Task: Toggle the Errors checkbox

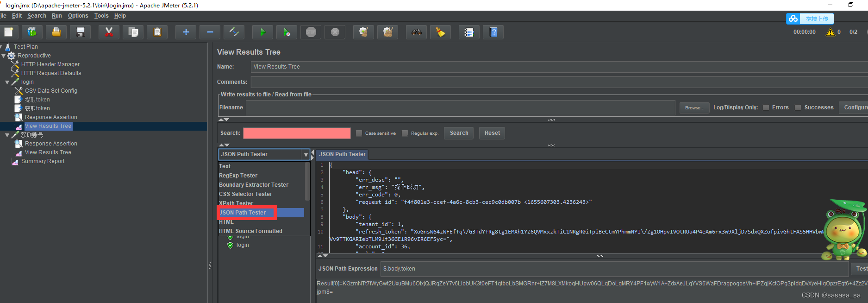Action: coord(766,107)
